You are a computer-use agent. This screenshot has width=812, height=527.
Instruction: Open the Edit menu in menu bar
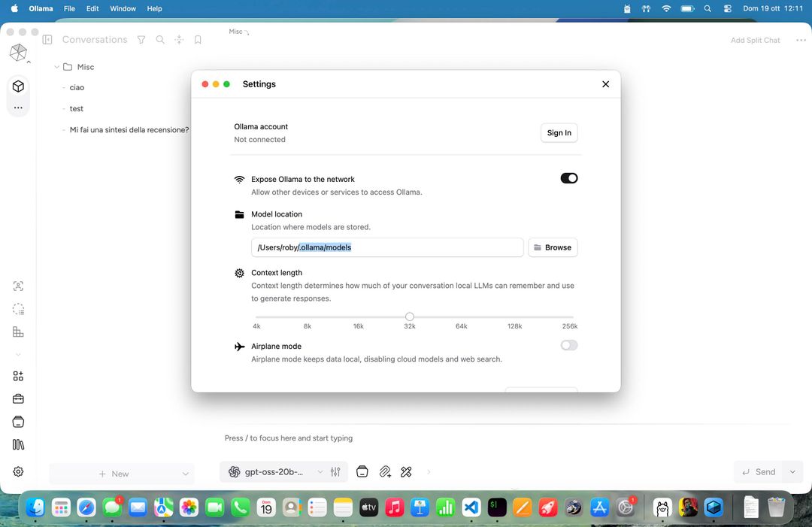tap(92, 8)
